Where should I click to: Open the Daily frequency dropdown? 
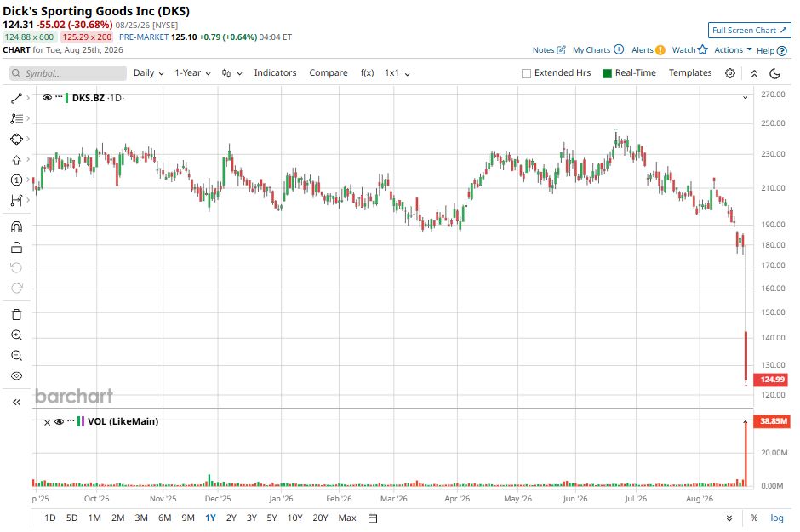point(148,73)
